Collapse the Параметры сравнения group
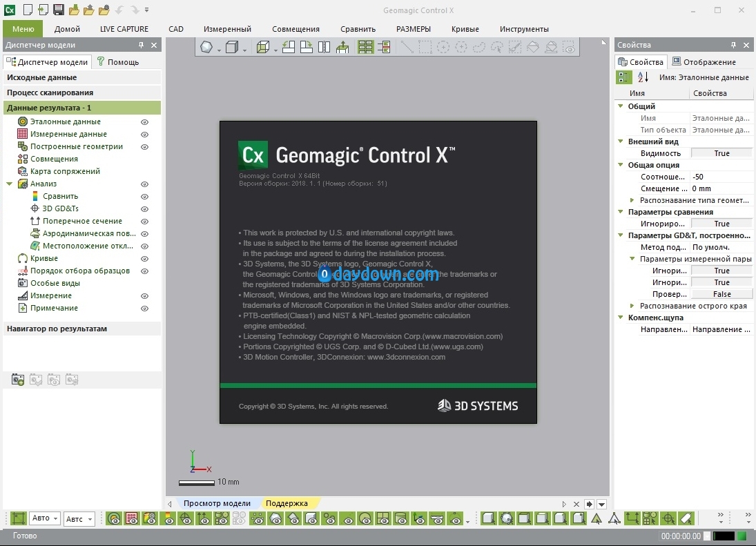756x546 pixels. point(621,211)
